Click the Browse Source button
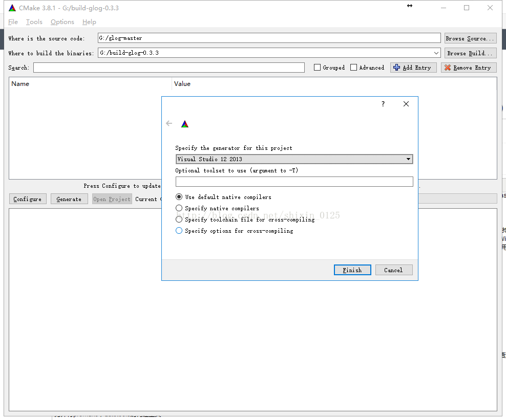The width and height of the screenshot is (506, 420). (471, 38)
